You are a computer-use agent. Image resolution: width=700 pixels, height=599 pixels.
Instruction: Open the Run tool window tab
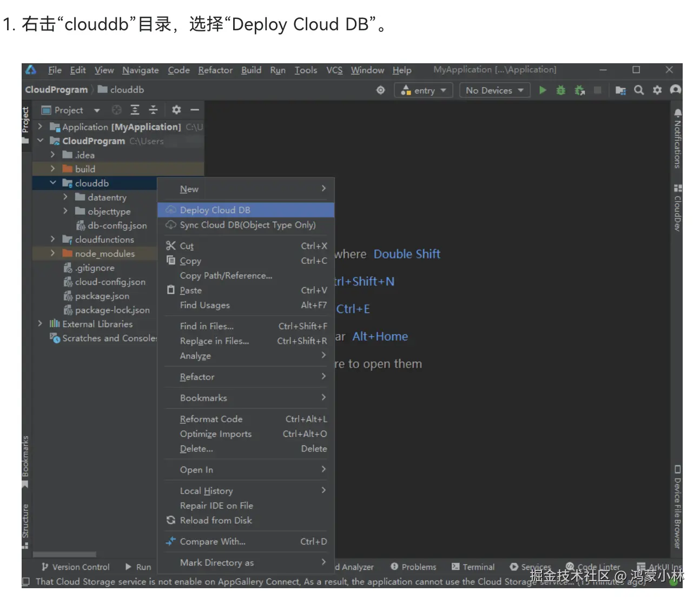pyautogui.click(x=138, y=567)
